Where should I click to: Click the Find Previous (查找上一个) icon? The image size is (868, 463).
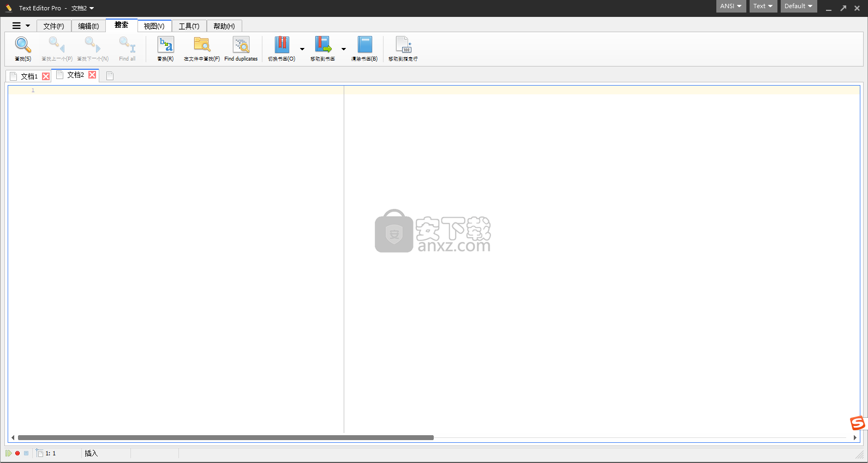(x=57, y=45)
